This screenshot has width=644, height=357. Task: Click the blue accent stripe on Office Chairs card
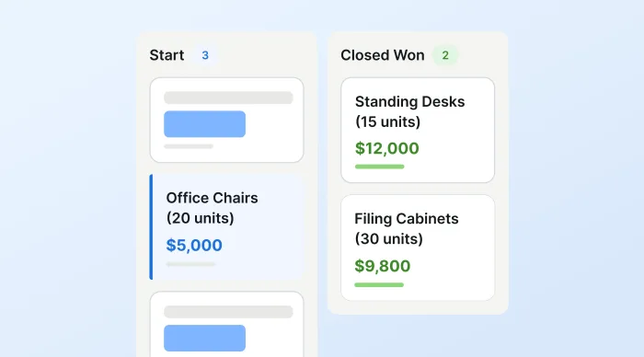click(151, 226)
